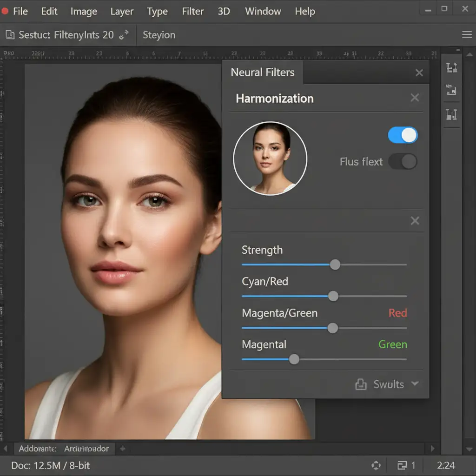Click the portrait thumbnail preview in Harmonization

270,159
